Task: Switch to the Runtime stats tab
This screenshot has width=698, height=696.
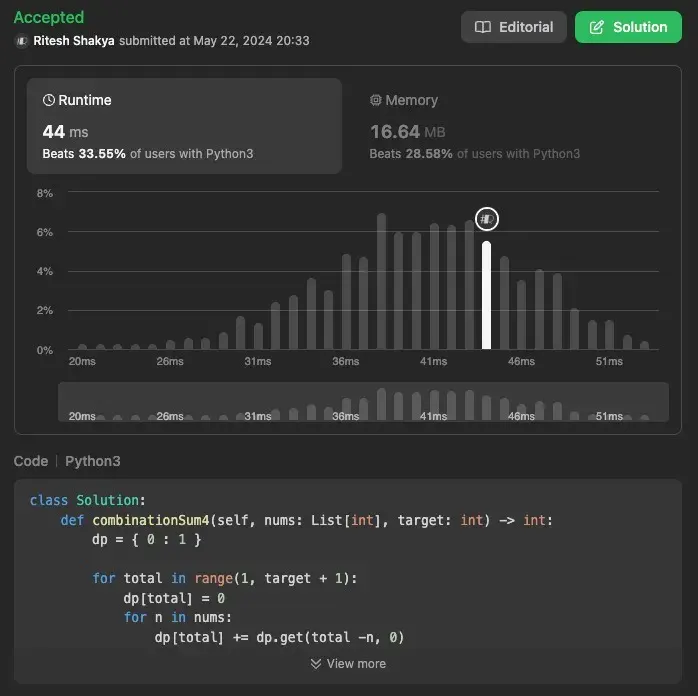Action: (184, 126)
